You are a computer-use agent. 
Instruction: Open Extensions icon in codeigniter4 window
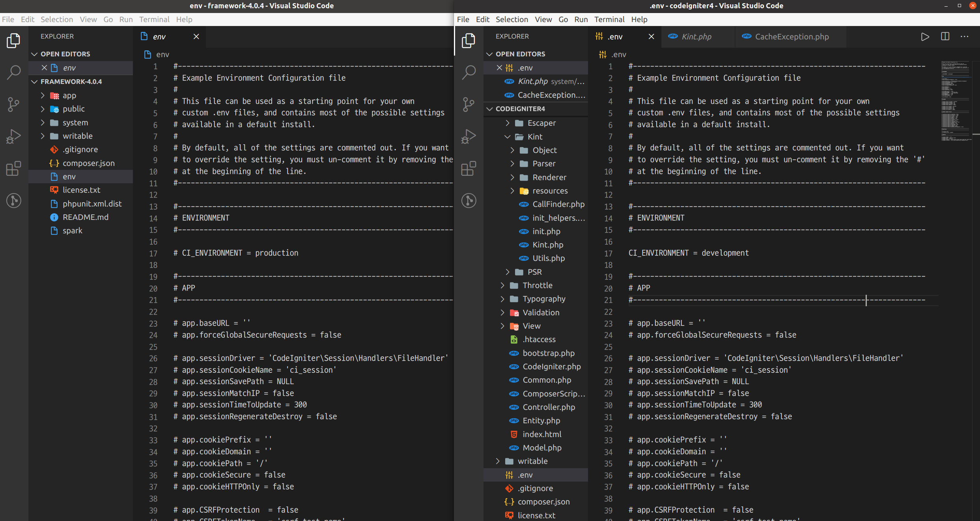coord(469,168)
